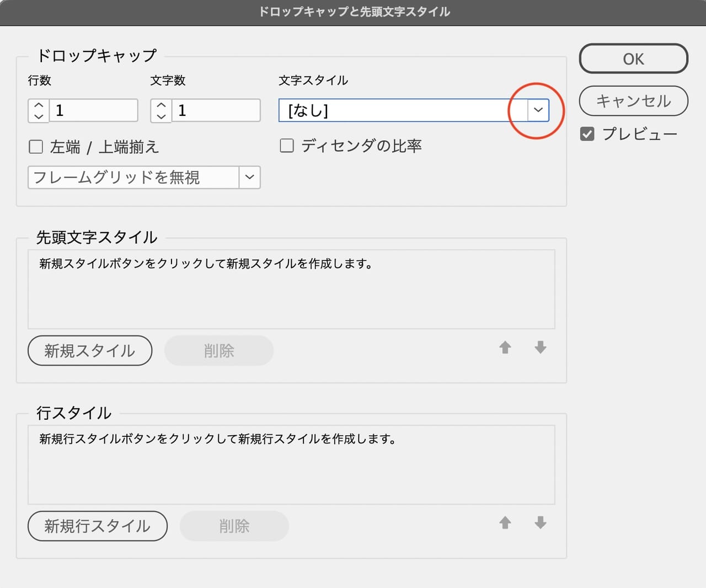The width and height of the screenshot is (706, 588).
Task: Click the キャンセル button
Action: coord(633,101)
